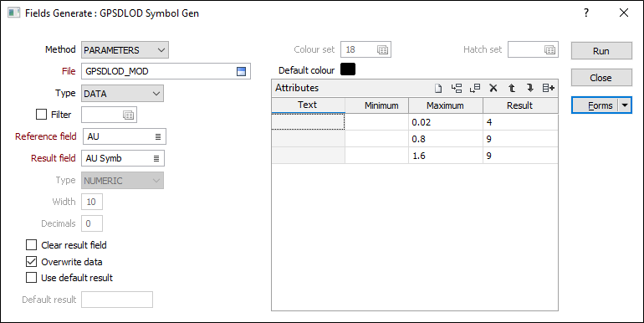644x323 pixels.
Task: Move attribute row up with arrow icon
Action: (x=512, y=88)
